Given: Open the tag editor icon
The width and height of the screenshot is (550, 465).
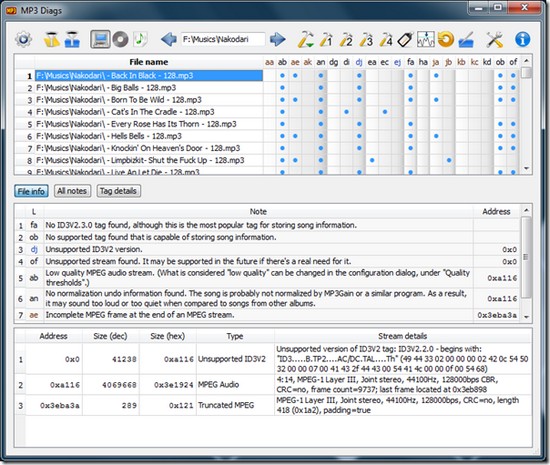Looking at the screenshot, I should point(405,40).
